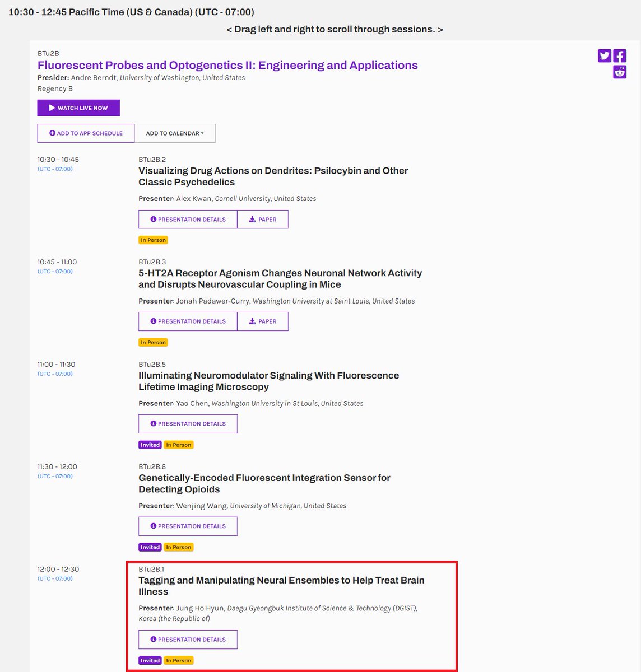Image resolution: width=641 pixels, height=672 pixels.
Task: Open talk title 5-HT2A Receptor Agonism Changes Neuronal Network
Action: (280, 279)
